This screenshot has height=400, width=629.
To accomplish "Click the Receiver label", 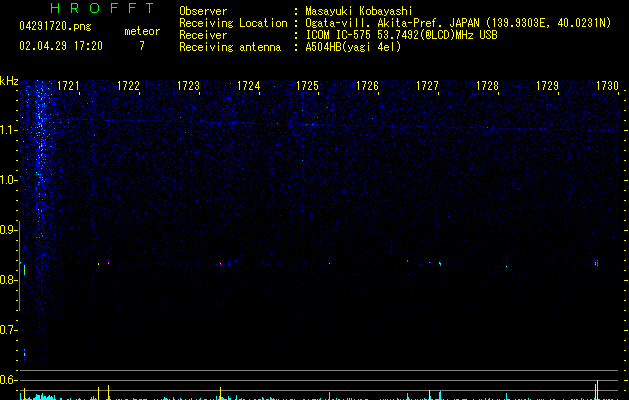I will pos(203,35).
